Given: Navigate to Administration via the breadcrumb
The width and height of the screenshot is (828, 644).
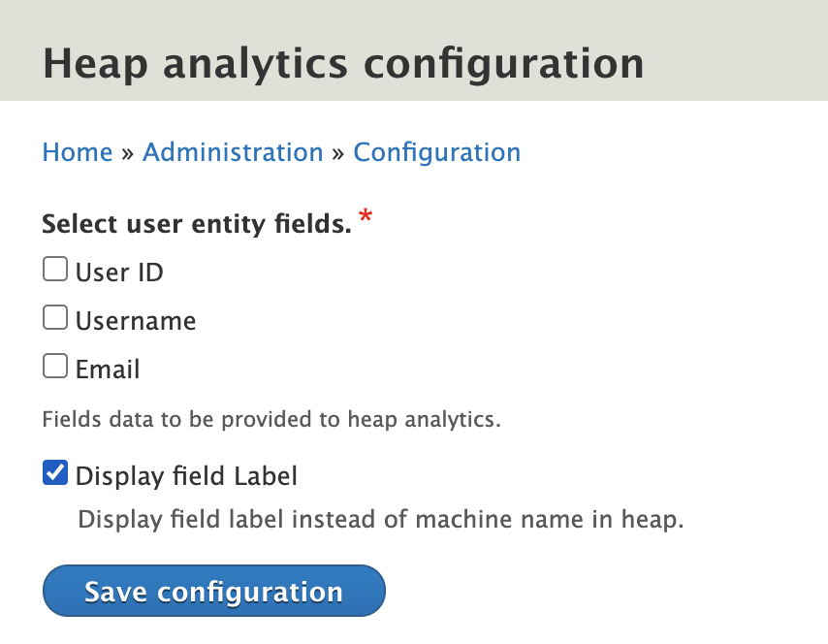Looking at the screenshot, I should click(x=233, y=152).
